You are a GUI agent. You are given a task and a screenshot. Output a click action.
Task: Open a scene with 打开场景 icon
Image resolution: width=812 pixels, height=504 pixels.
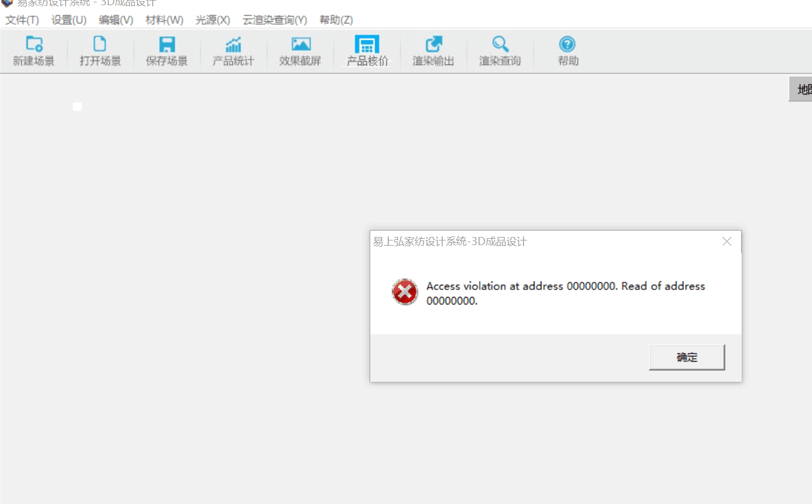coord(100,51)
